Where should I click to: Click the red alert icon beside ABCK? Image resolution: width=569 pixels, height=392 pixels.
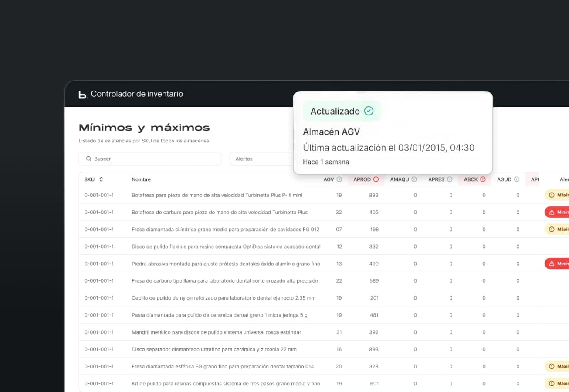coord(483,179)
